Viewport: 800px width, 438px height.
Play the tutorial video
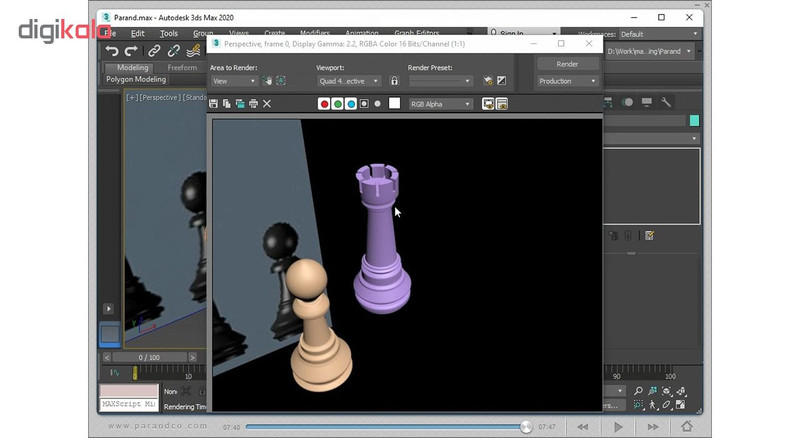click(x=618, y=427)
